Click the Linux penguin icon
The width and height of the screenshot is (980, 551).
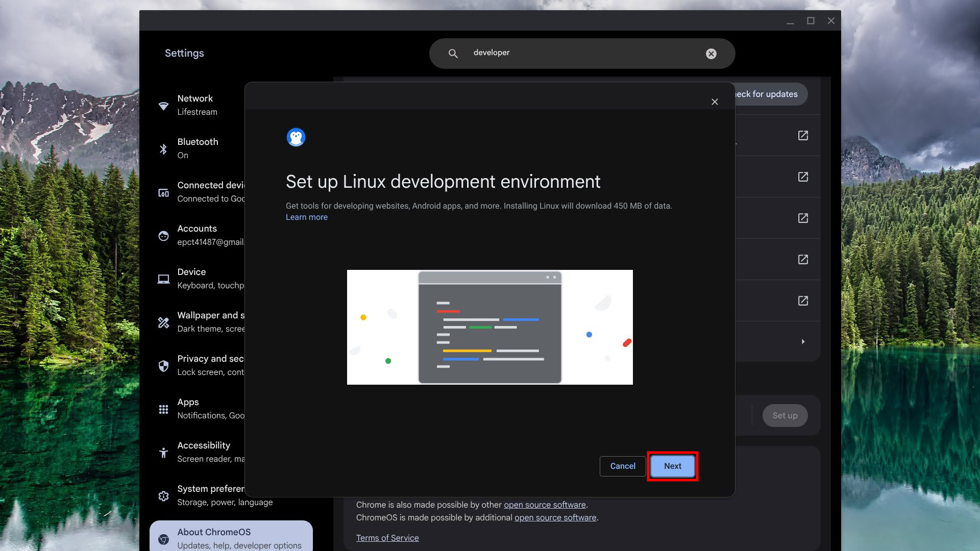tap(296, 137)
